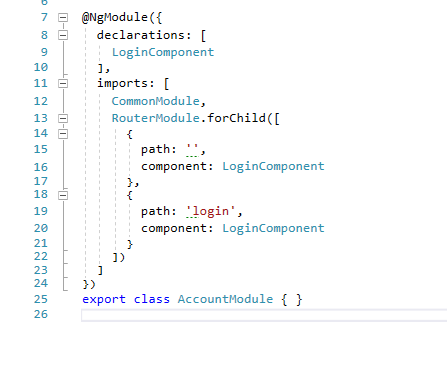447x386 pixels.
Task: Click the RouterModule identifier
Action: coord(155,118)
